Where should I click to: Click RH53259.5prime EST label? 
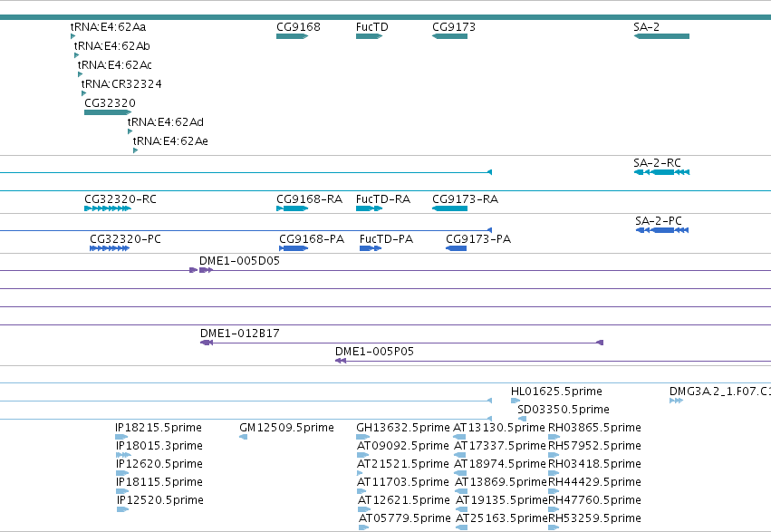click(x=595, y=518)
